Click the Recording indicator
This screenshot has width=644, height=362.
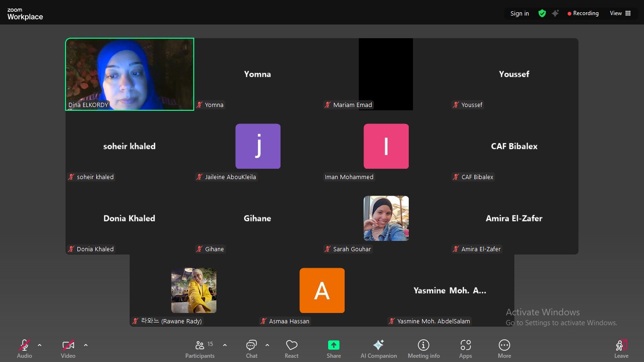tap(583, 14)
